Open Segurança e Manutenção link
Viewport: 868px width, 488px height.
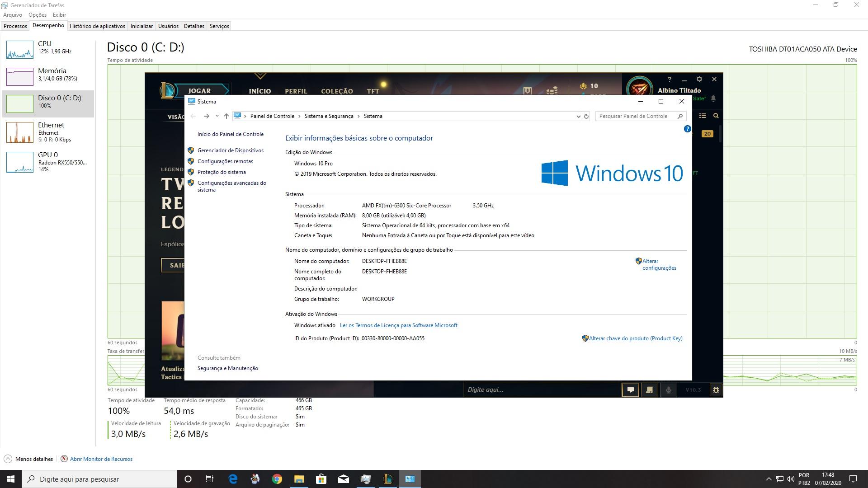coord(227,368)
